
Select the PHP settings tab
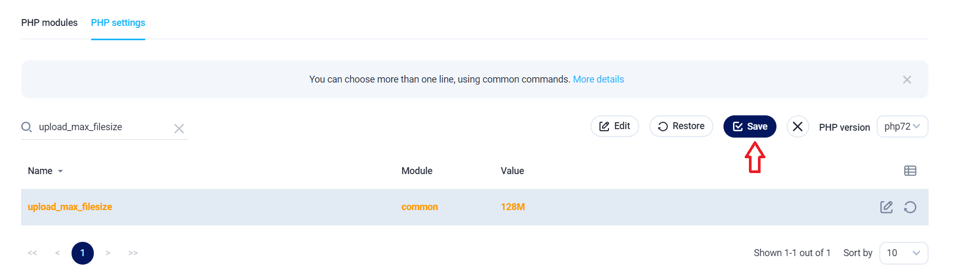click(x=118, y=23)
